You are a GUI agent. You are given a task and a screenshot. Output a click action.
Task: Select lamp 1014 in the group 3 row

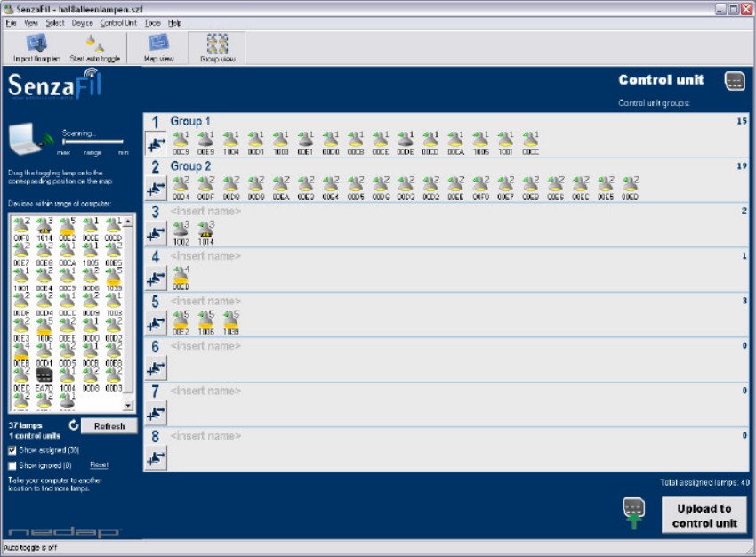click(x=205, y=233)
